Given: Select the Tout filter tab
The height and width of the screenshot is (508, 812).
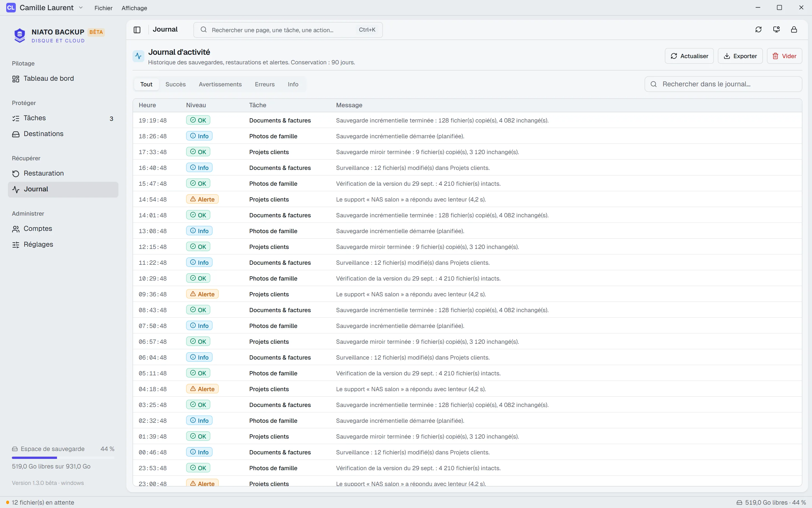Looking at the screenshot, I should click(x=146, y=84).
